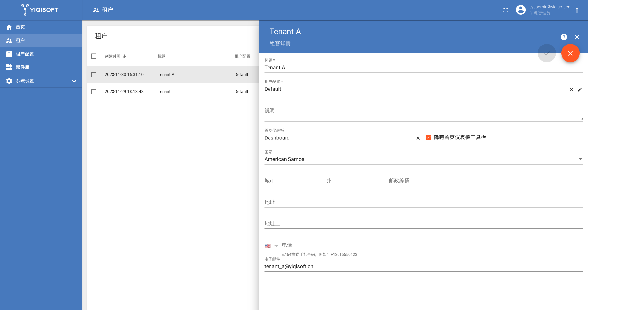644x310 pixels.
Task: Click the YIQISOFT logo
Action: tap(40, 10)
